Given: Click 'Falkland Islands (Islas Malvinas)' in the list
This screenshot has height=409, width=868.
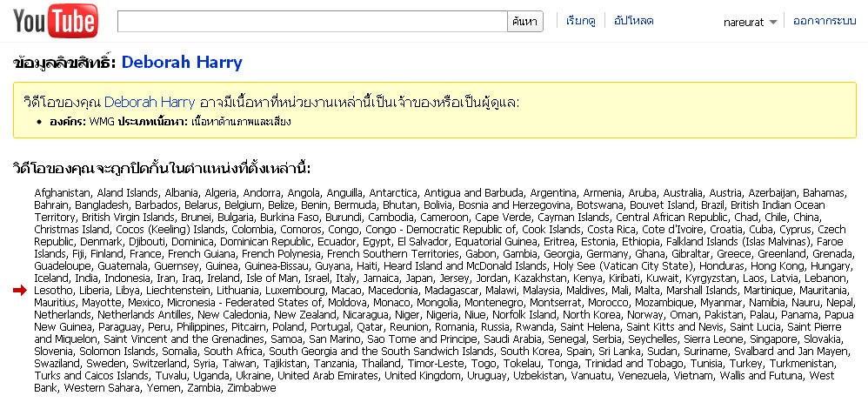Looking at the screenshot, I should pyautogui.click(x=738, y=242).
